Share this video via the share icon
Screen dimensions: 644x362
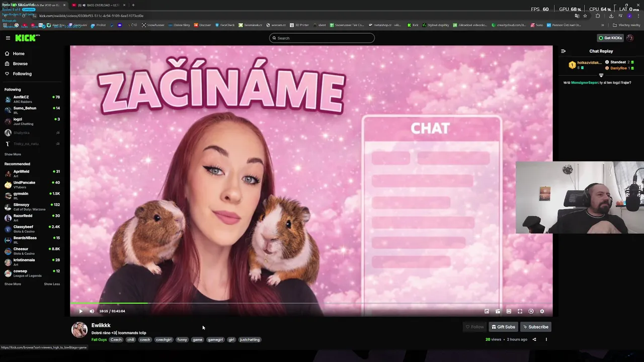(534, 339)
